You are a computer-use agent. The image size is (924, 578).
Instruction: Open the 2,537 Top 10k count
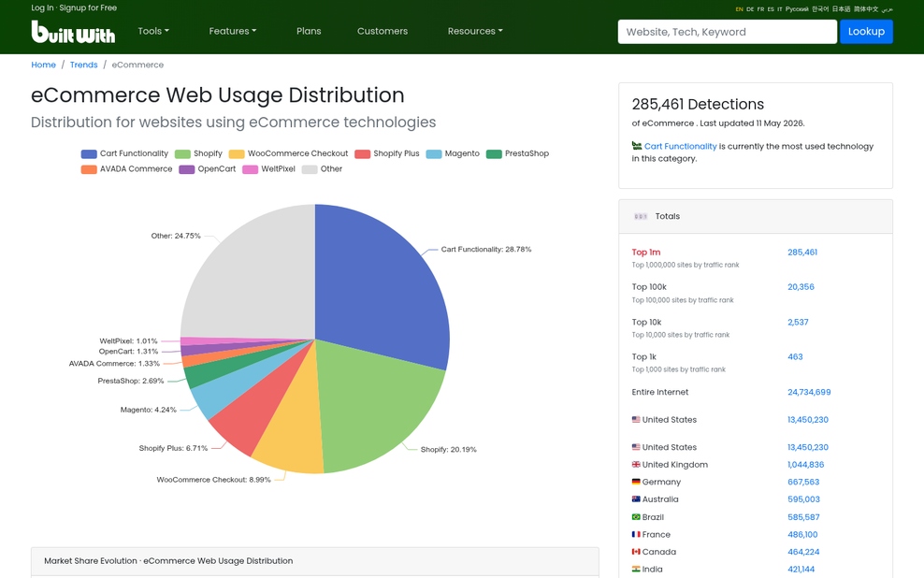pyautogui.click(x=798, y=323)
